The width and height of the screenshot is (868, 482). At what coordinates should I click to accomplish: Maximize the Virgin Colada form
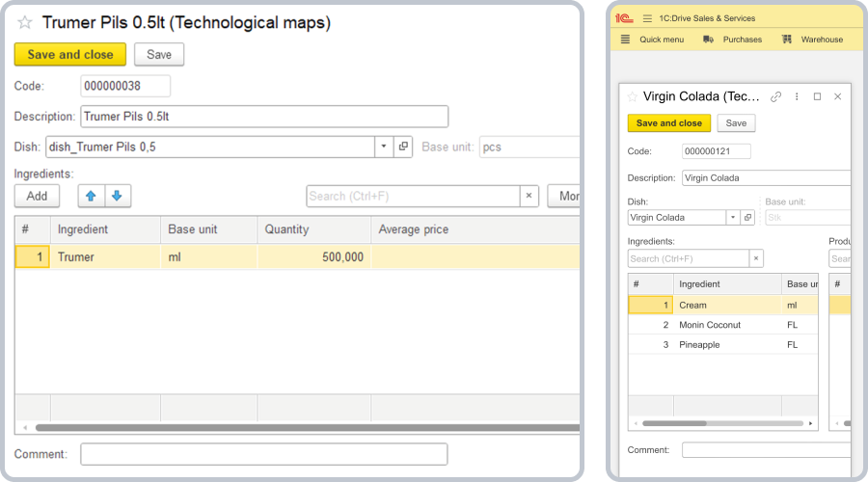coord(817,96)
